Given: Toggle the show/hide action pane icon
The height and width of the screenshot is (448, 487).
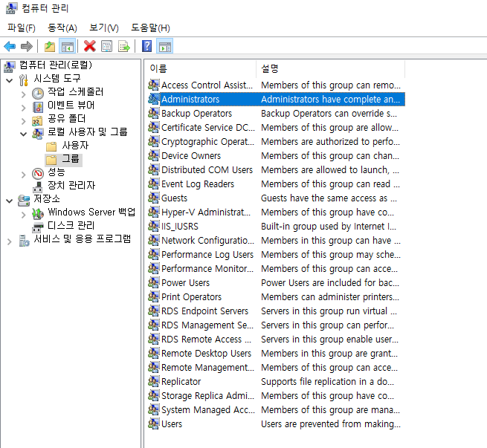Looking at the screenshot, I should point(164,47).
